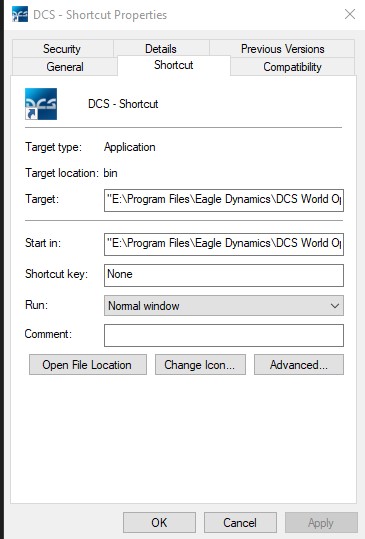Screen dimensions: 365x539
Task: Switch to the Security tab
Action: pos(62,49)
